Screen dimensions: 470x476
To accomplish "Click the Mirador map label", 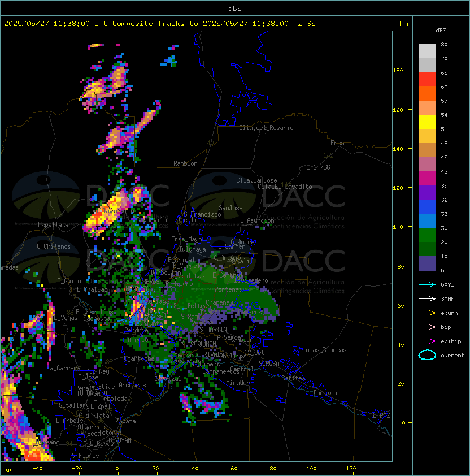I will [238, 383].
